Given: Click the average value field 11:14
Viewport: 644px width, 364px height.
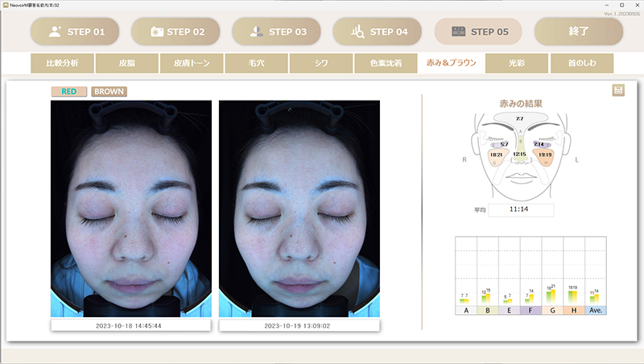Looking at the screenshot, I should pyautogui.click(x=521, y=209).
